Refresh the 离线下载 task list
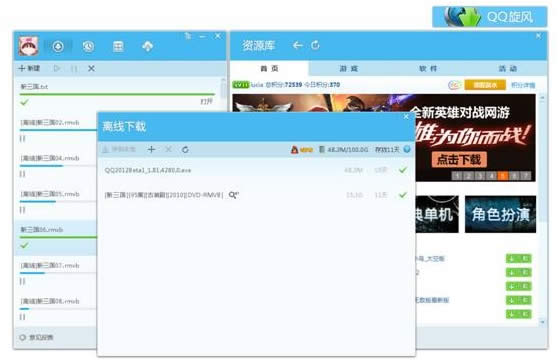Screen dimensions: 558x364 185,149
